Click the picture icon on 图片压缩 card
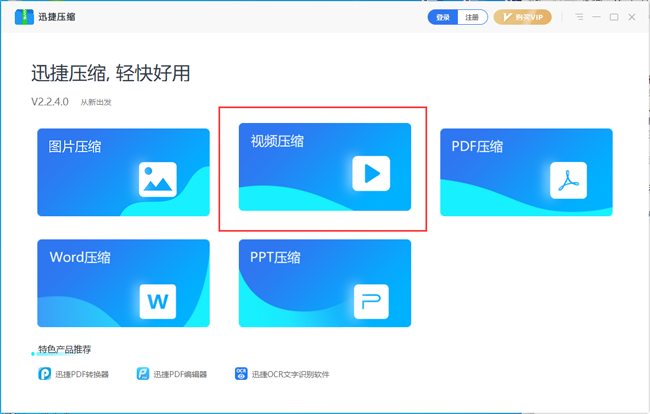The image size is (650, 414). tap(158, 179)
